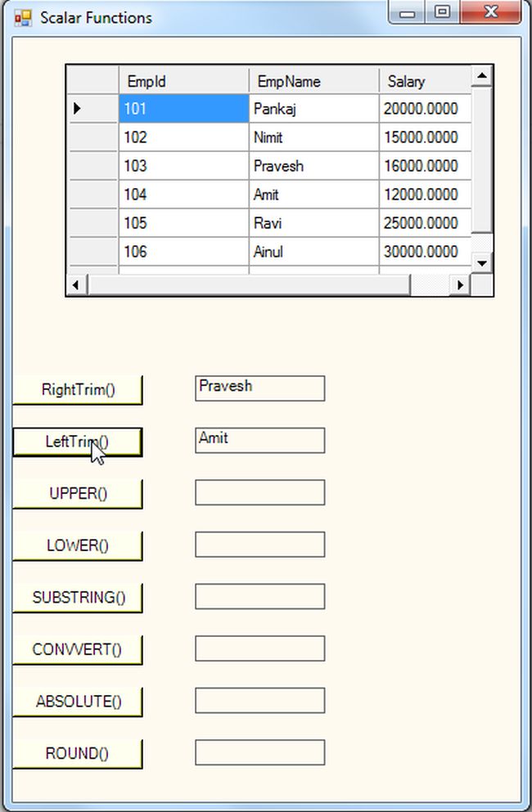Select the Ravi name cell
532x812 pixels.
tap(314, 222)
